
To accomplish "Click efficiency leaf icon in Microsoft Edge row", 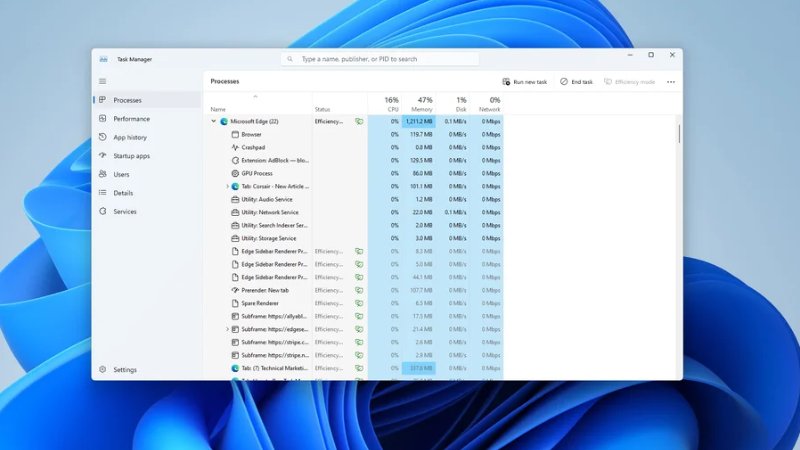I will point(359,121).
